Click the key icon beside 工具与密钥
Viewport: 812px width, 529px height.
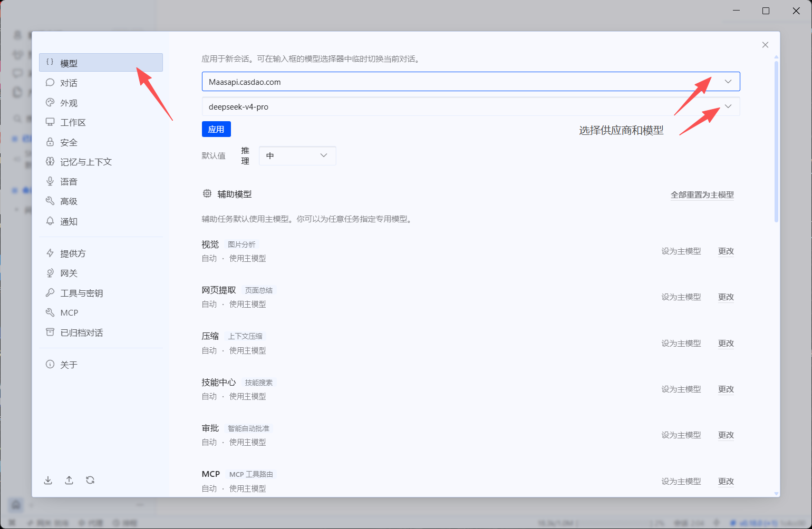50,292
